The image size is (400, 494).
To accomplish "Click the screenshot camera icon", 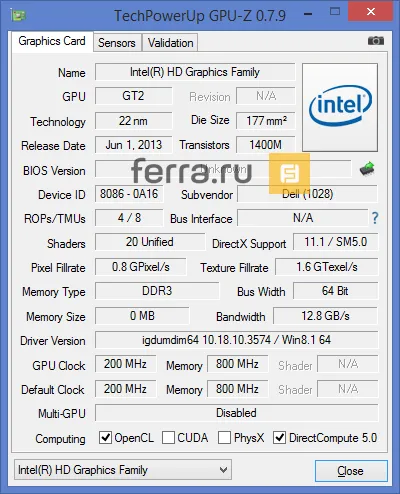I will point(376,41).
